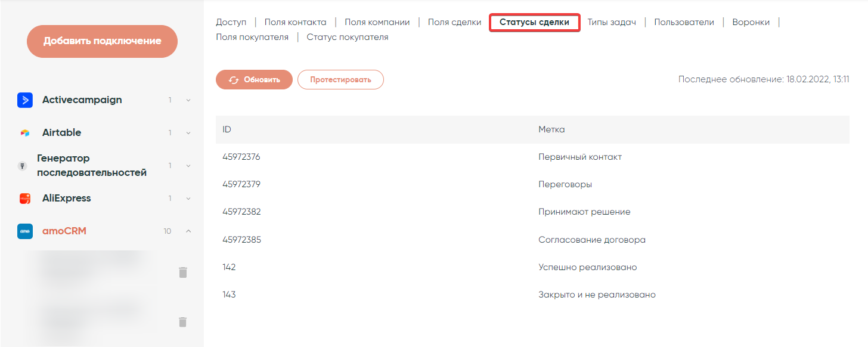868x347 pixels.
Task: Go to the Воронки tab
Action: pos(751,22)
